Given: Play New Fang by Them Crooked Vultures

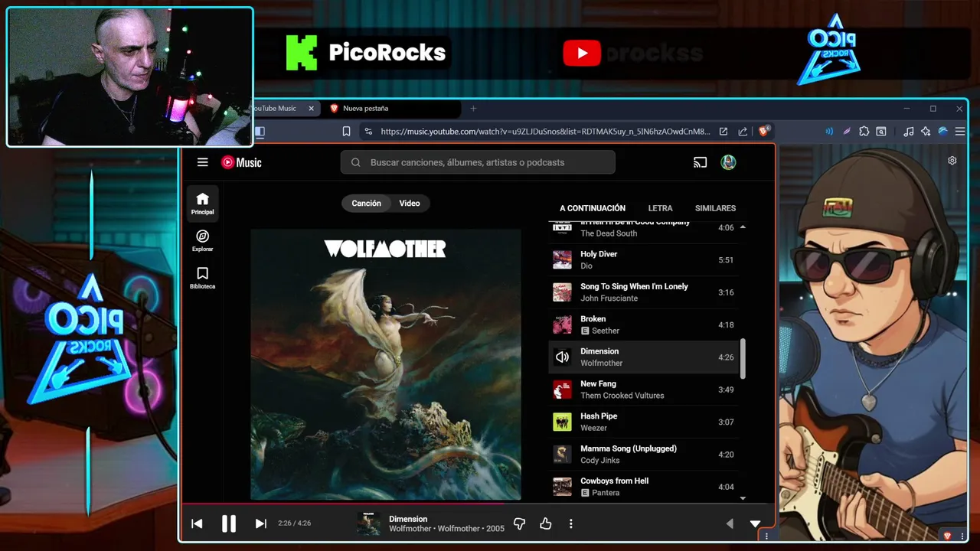Looking at the screenshot, I should (644, 390).
